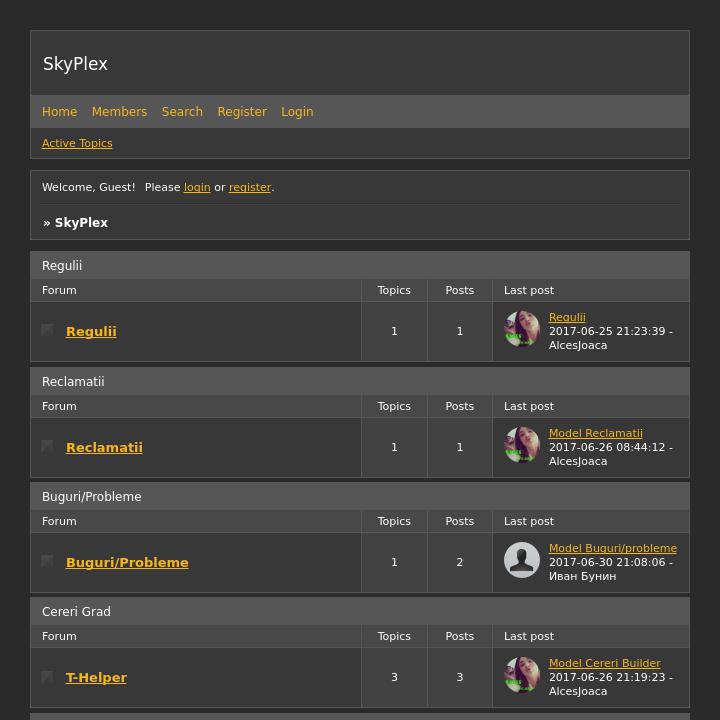Screen dimensions: 720x720
Task: Click AlcesJoaca's avatar in the Regulii row
Action: (x=522, y=329)
